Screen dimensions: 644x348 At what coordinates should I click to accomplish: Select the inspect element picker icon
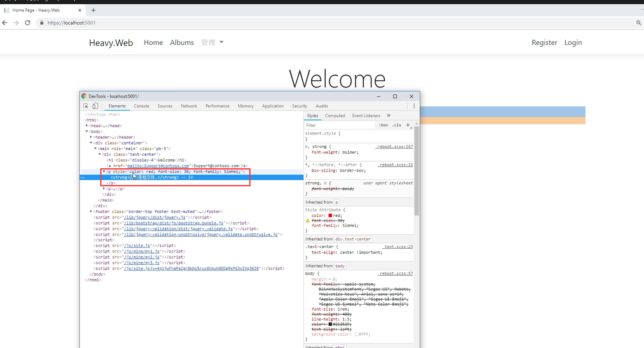pyautogui.click(x=86, y=106)
